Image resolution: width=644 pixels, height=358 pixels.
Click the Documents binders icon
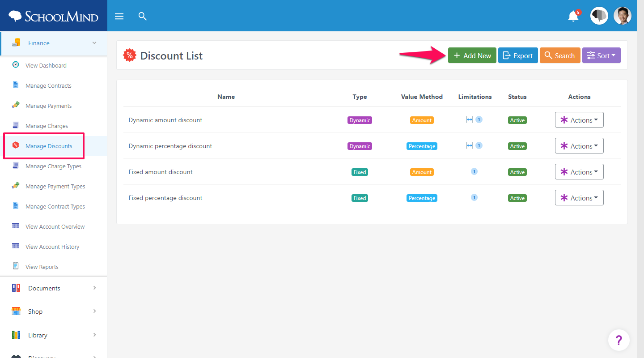pyautogui.click(x=16, y=288)
